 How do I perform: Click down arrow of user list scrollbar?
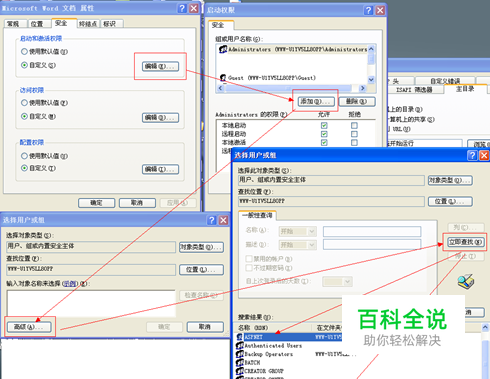(x=371, y=80)
